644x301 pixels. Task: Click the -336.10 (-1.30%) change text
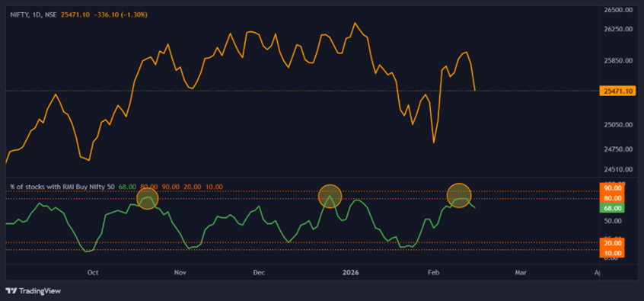tap(121, 14)
